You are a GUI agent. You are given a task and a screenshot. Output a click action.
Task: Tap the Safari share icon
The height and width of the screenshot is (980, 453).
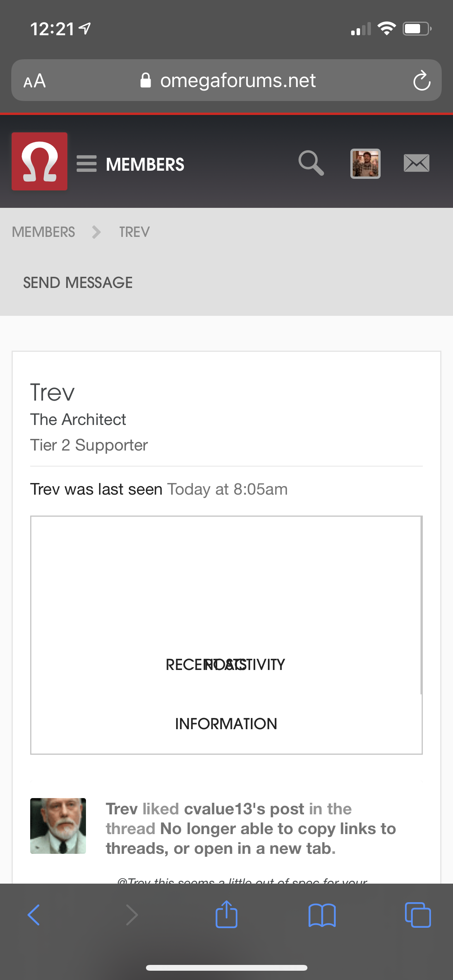226,915
